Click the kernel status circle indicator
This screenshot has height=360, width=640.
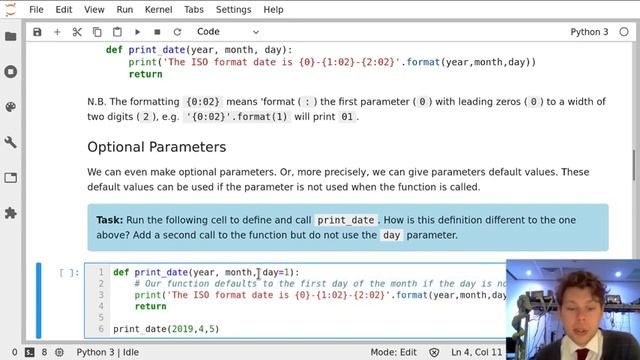(x=624, y=32)
